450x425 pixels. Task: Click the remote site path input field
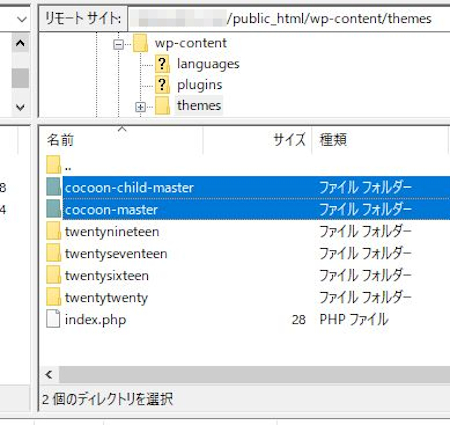(289, 18)
